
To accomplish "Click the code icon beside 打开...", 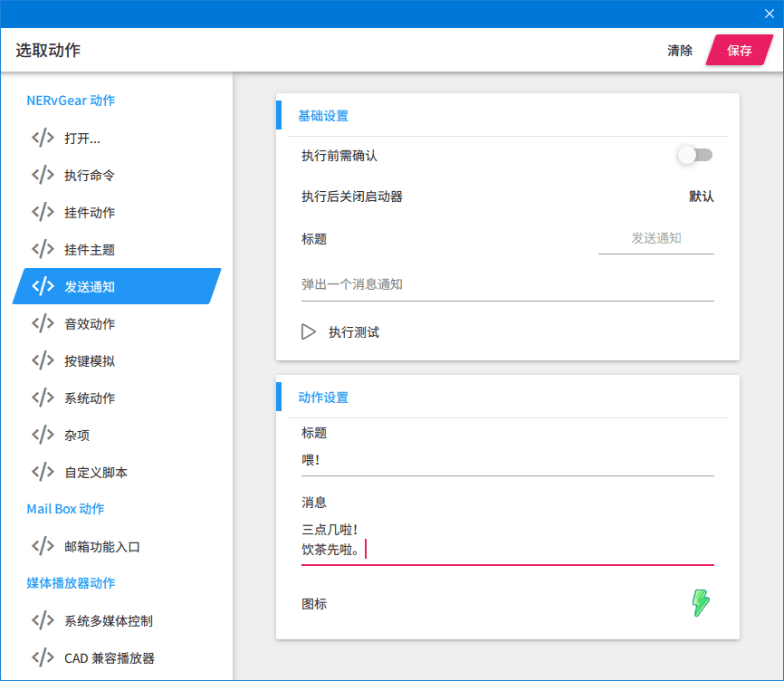I will click(x=43, y=138).
